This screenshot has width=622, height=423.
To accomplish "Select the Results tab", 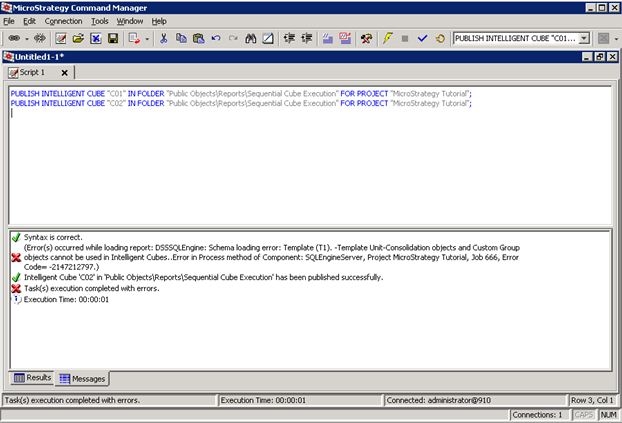I will pyautogui.click(x=32, y=379).
